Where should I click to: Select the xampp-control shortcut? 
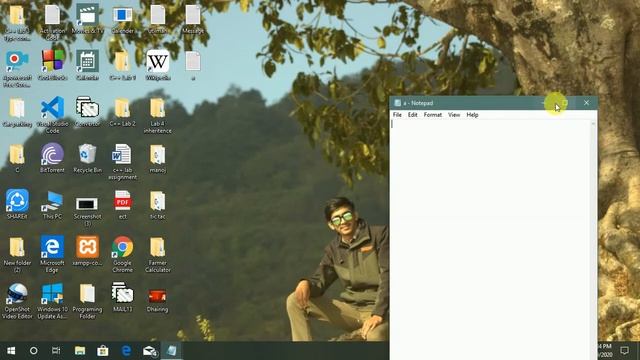pyautogui.click(x=87, y=251)
